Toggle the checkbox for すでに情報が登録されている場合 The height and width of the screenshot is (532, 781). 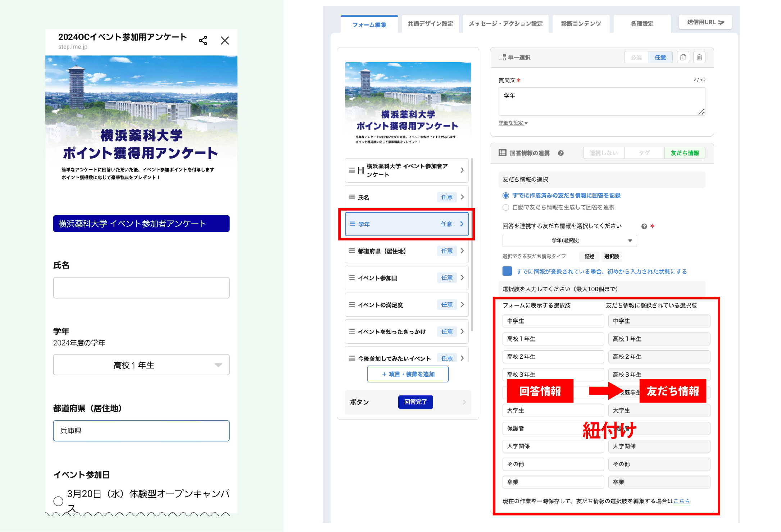tap(507, 271)
